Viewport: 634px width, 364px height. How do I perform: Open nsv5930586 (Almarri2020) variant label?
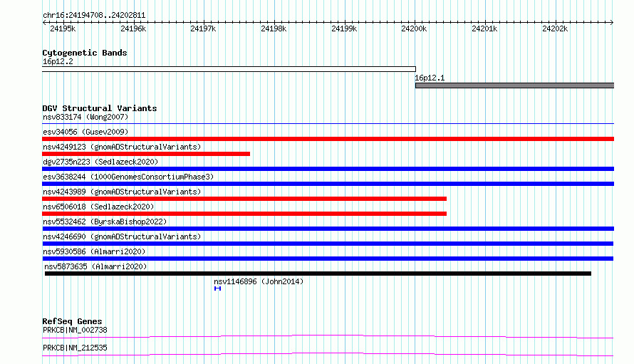pyautogui.click(x=94, y=252)
